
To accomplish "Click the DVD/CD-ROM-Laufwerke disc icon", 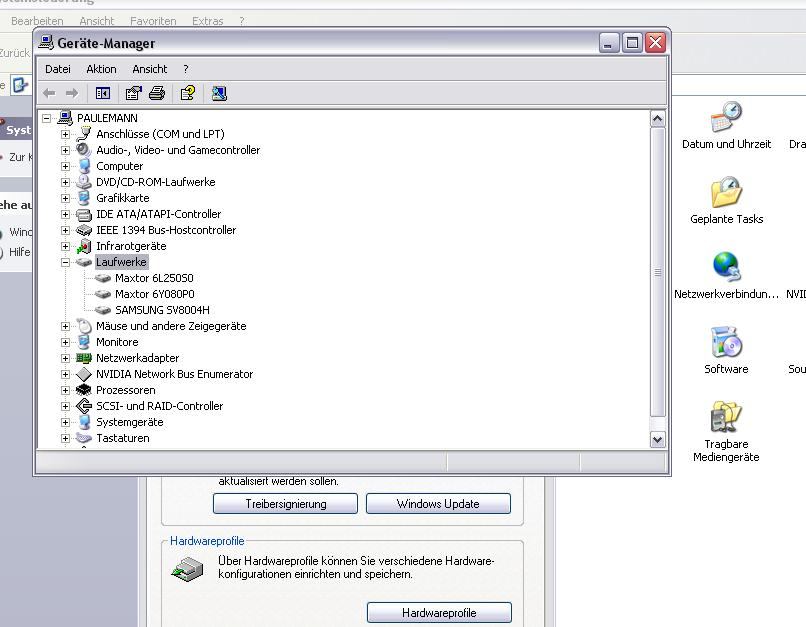I will pyautogui.click(x=83, y=182).
